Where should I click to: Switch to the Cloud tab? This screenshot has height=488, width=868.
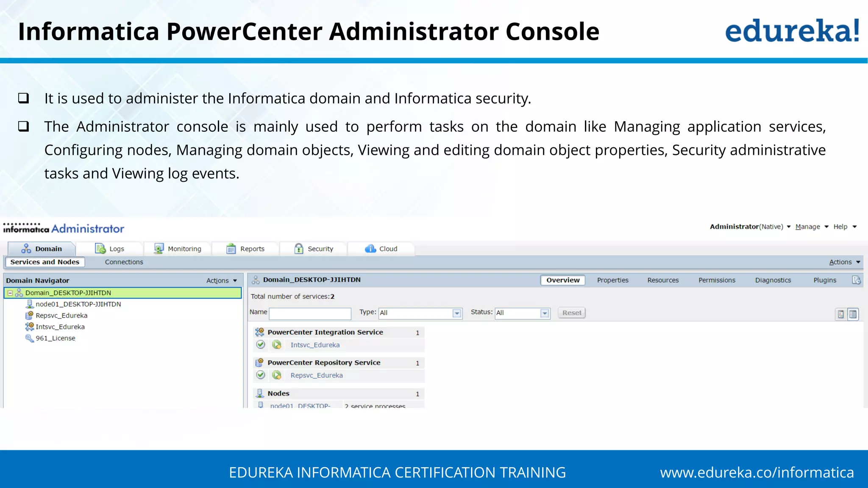pos(381,249)
